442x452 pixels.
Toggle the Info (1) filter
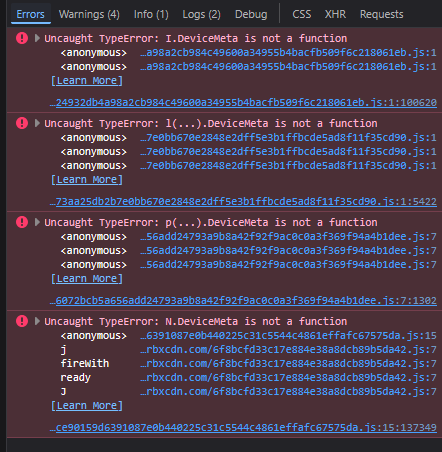pyautogui.click(x=151, y=14)
